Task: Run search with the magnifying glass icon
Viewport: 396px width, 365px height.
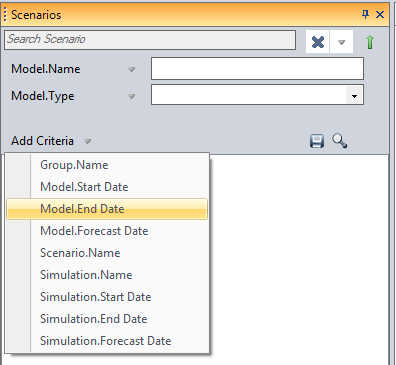Action: [x=340, y=141]
